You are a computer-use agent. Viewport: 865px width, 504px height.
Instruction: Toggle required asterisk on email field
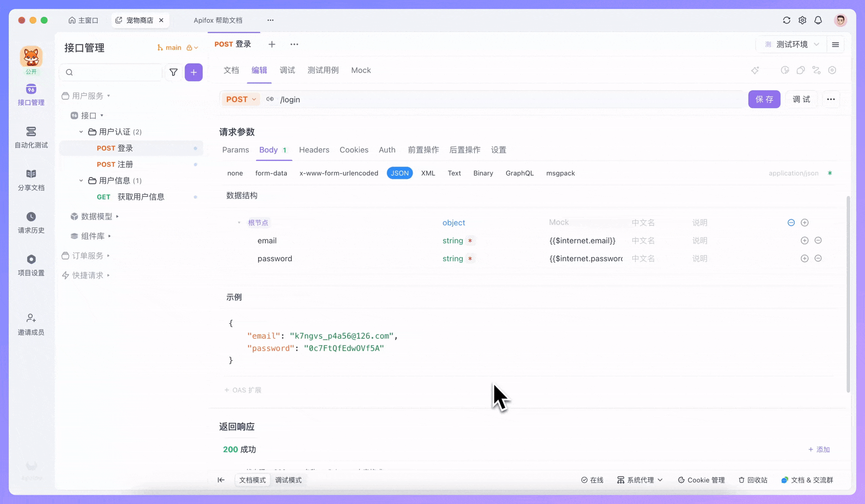pyautogui.click(x=470, y=241)
